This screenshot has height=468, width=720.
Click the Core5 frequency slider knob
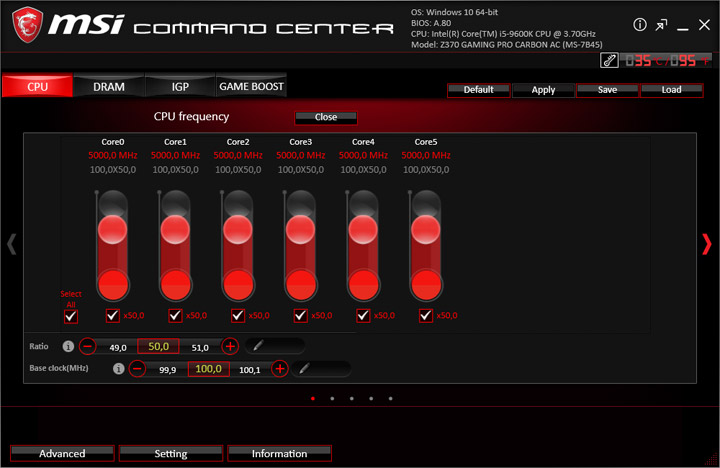426,229
